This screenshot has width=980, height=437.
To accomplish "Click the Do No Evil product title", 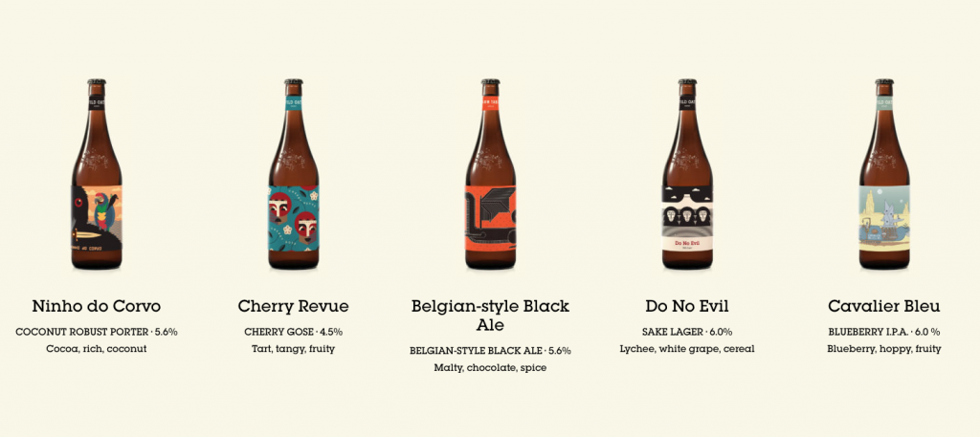I will pyautogui.click(x=687, y=307).
